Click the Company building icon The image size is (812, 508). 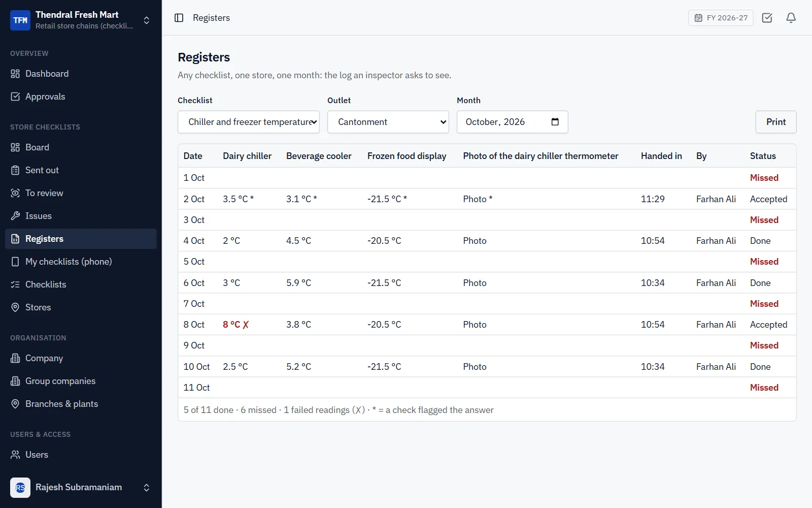[x=15, y=358]
